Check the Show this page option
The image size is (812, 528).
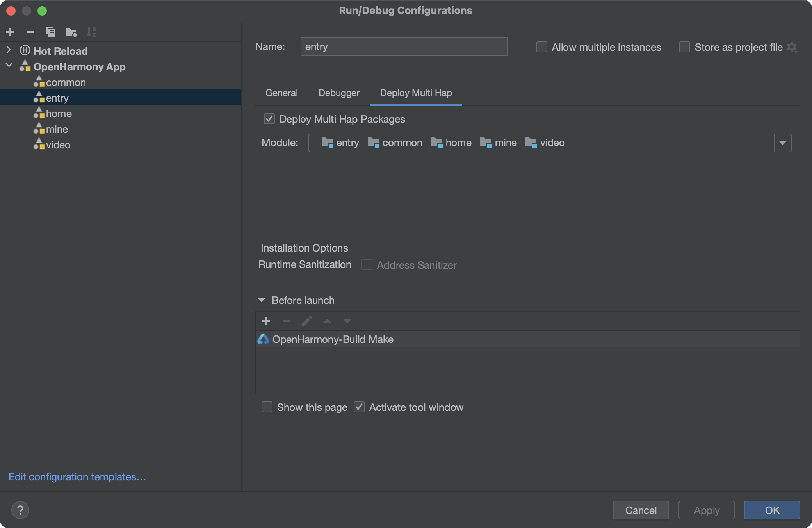point(267,407)
